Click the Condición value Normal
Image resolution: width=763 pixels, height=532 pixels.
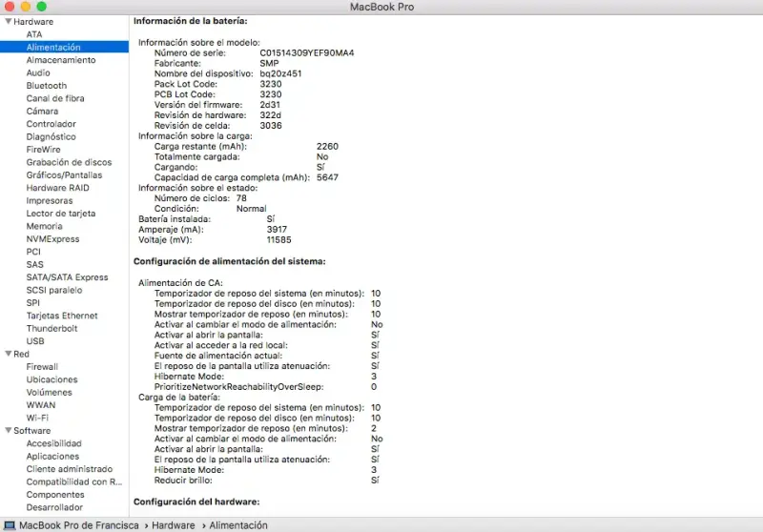[x=251, y=209]
